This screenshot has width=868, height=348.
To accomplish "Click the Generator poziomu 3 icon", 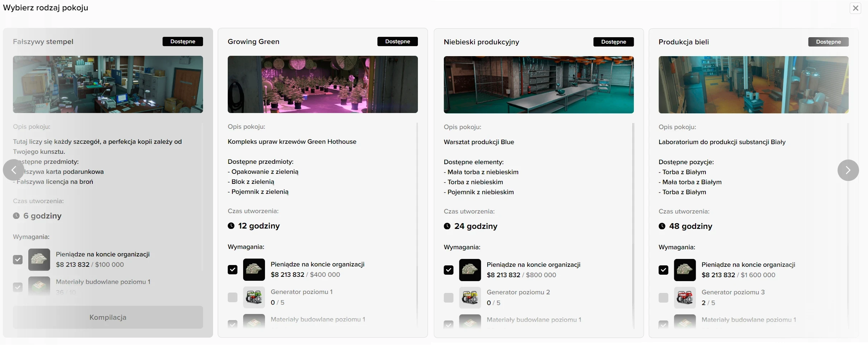I will tap(685, 298).
